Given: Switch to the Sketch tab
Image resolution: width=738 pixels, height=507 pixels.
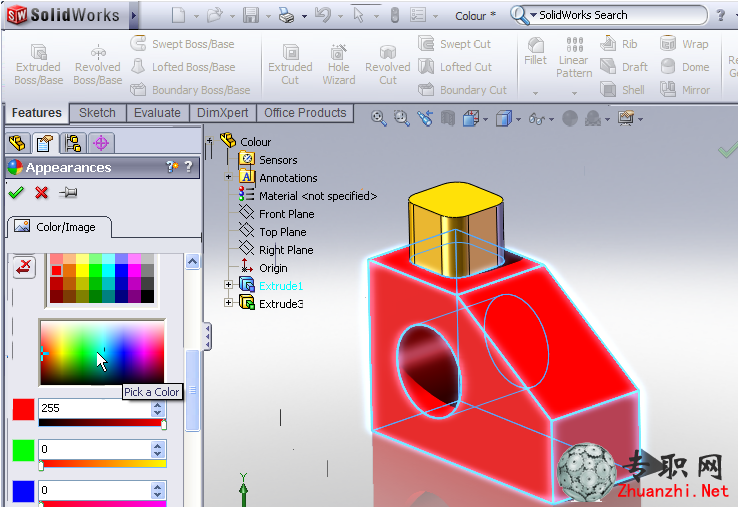Looking at the screenshot, I should pos(97,113).
